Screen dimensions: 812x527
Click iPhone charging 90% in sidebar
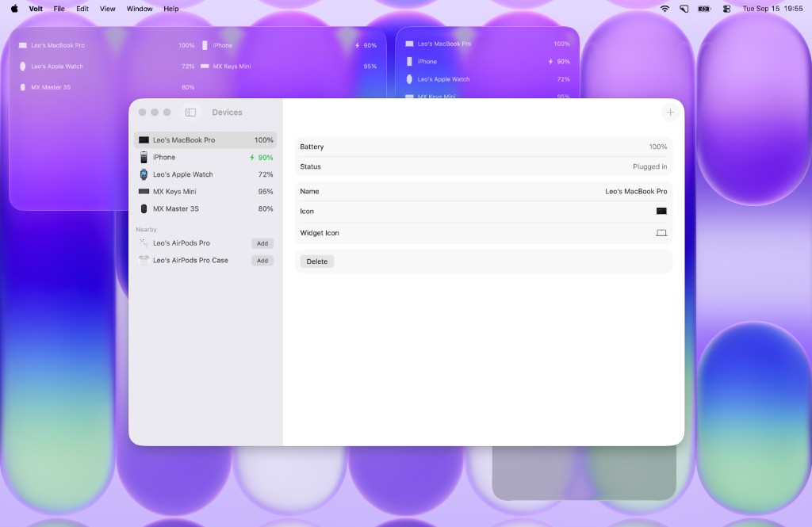(262, 158)
